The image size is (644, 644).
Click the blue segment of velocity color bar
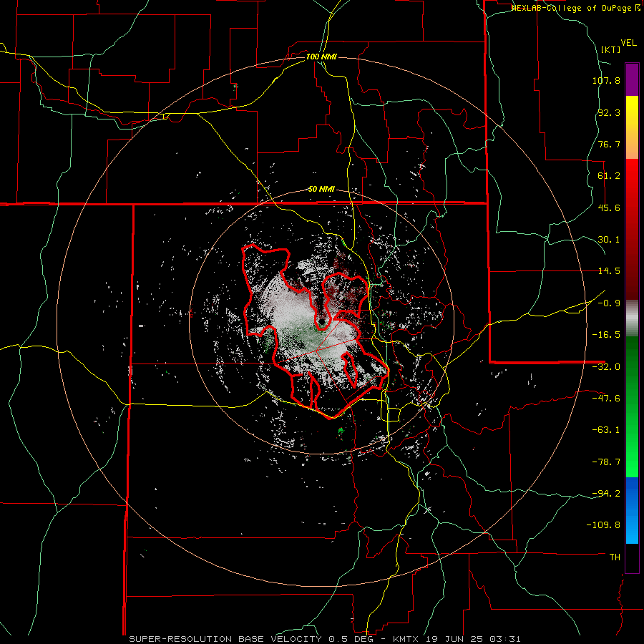tap(632, 510)
